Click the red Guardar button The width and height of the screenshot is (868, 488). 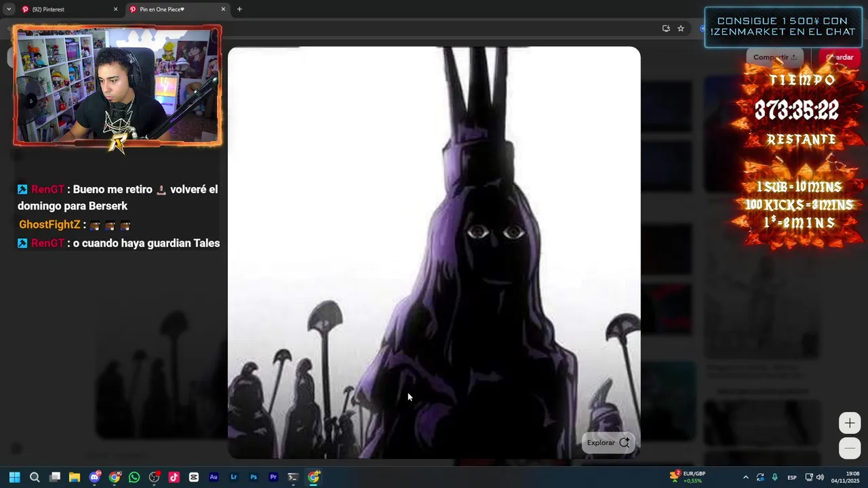[x=840, y=58]
